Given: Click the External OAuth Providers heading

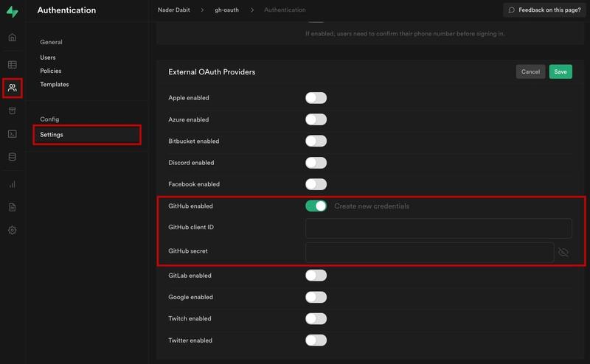Looking at the screenshot, I should click(212, 71).
